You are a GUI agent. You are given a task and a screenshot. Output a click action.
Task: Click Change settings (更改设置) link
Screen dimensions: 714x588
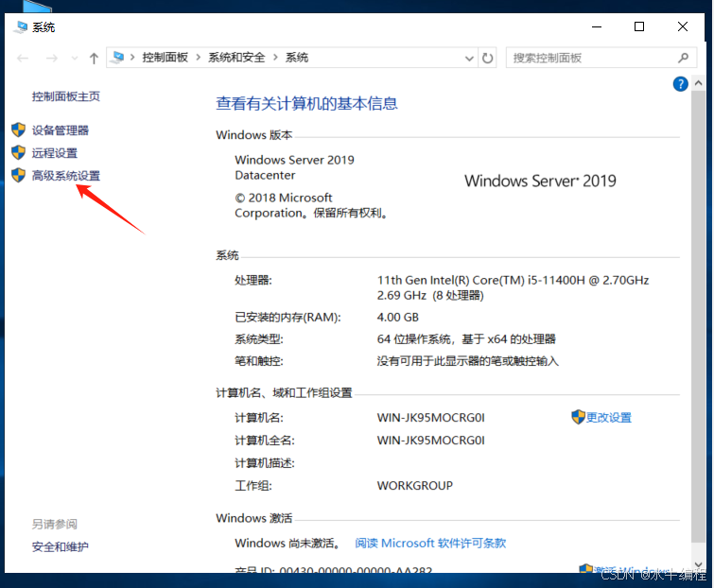pyautogui.click(x=609, y=417)
